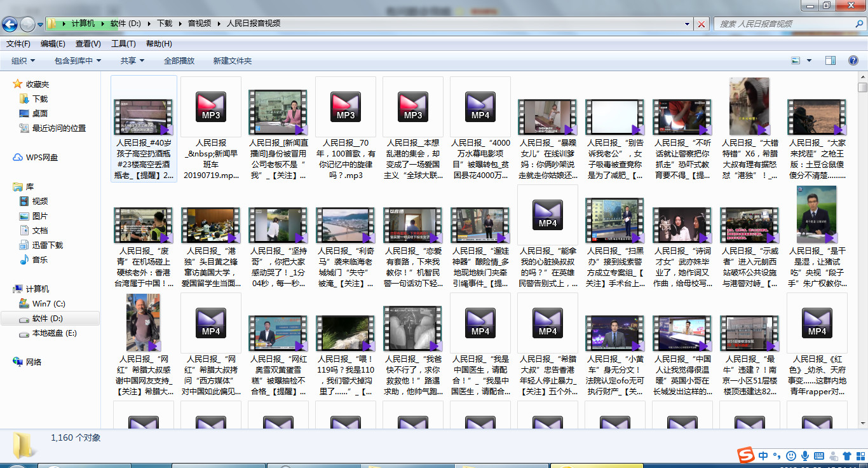Click the Sogou soft keyboard icon
This screenshot has width=868, height=468.
(x=819, y=455)
